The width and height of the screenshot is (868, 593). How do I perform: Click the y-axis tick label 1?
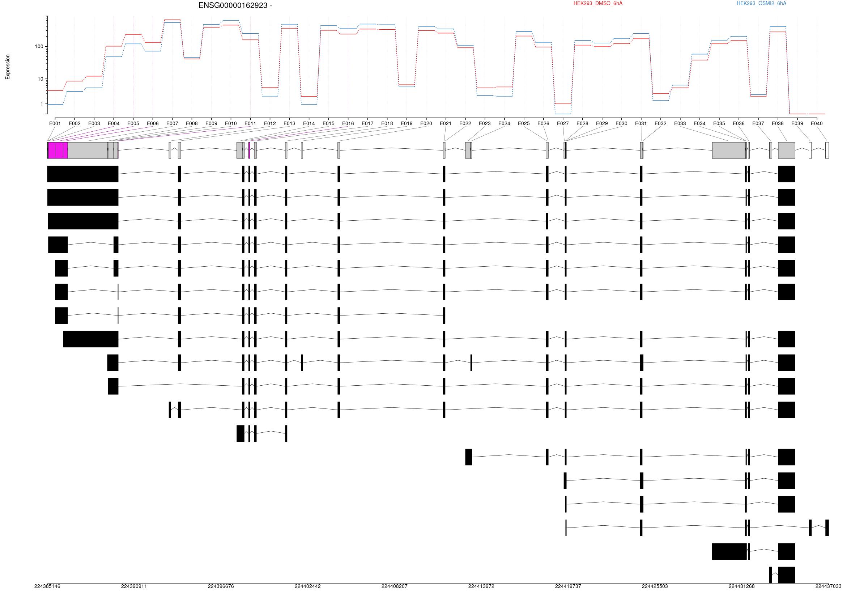coord(42,104)
